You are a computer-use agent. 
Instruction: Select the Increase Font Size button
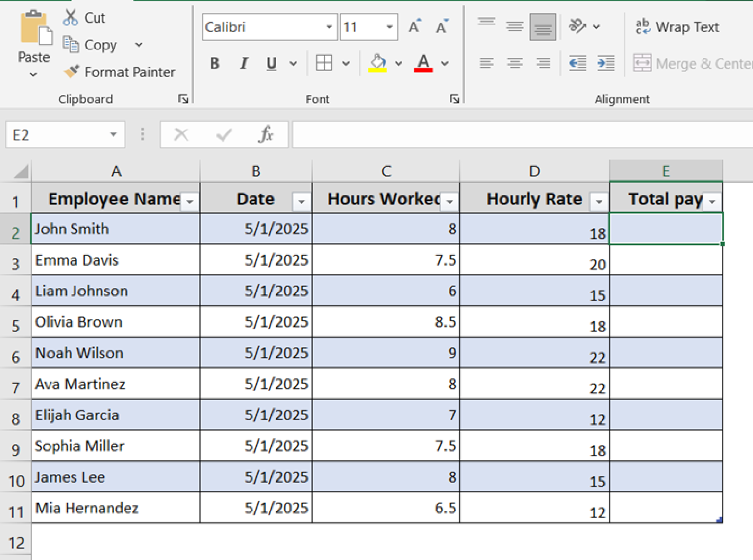(413, 27)
